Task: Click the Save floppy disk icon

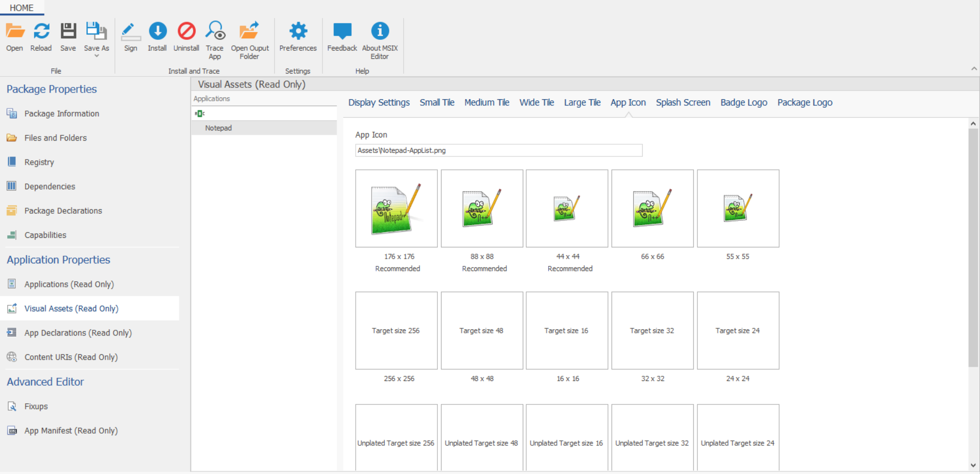Action: point(68,31)
